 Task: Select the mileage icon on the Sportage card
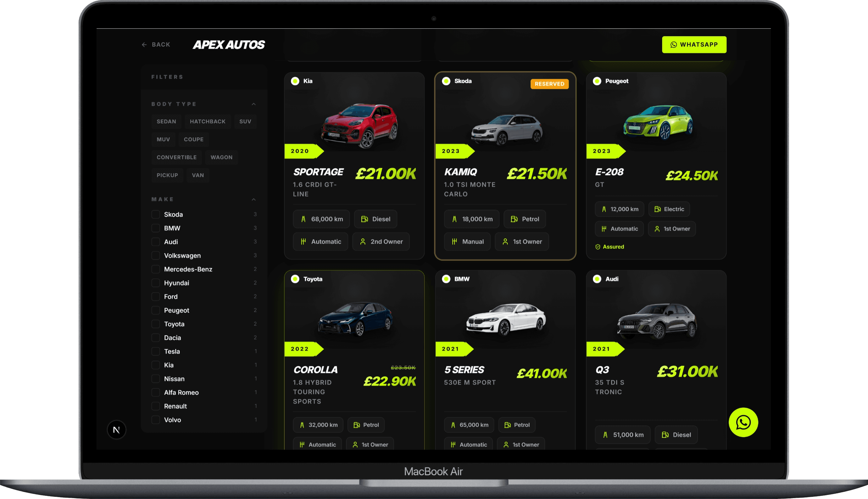coord(303,219)
